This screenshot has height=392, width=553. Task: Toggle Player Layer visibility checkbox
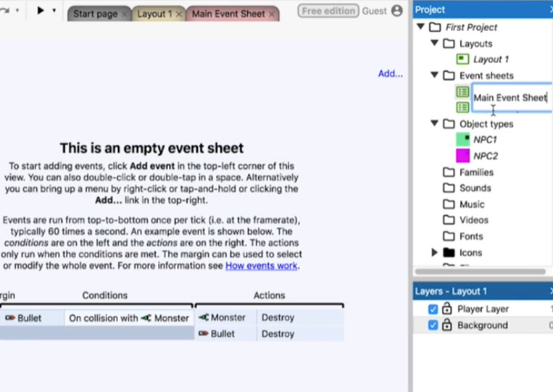433,309
